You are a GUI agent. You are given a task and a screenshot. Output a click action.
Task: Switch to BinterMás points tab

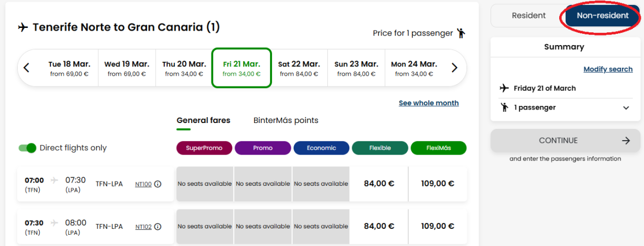pyautogui.click(x=286, y=120)
